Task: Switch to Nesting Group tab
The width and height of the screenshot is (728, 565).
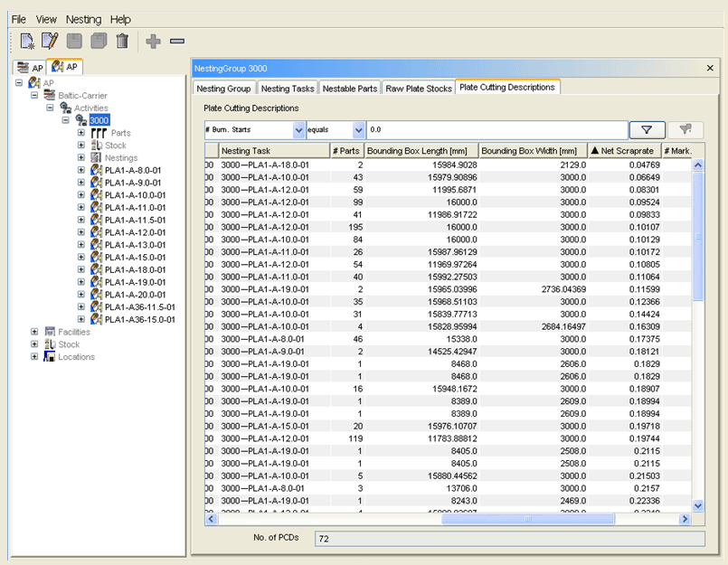Action: [223, 89]
